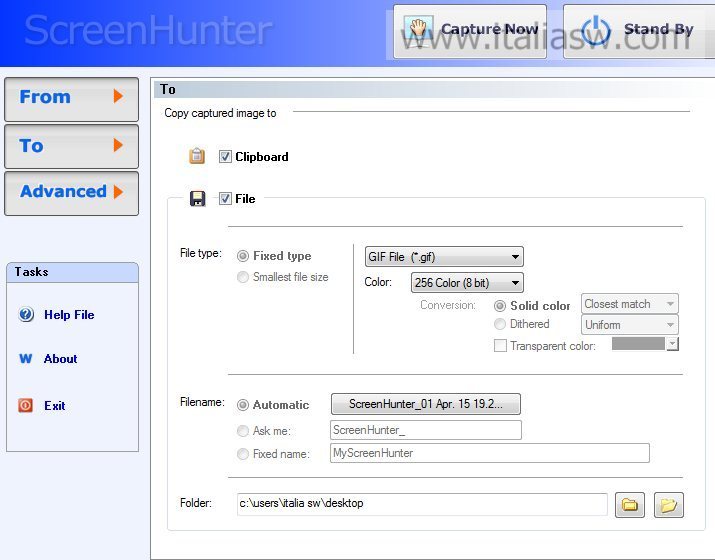Image resolution: width=715 pixels, height=560 pixels.
Task: Click orange arrow on To tab
Action: pyautogui.click(x=118, y=145)
